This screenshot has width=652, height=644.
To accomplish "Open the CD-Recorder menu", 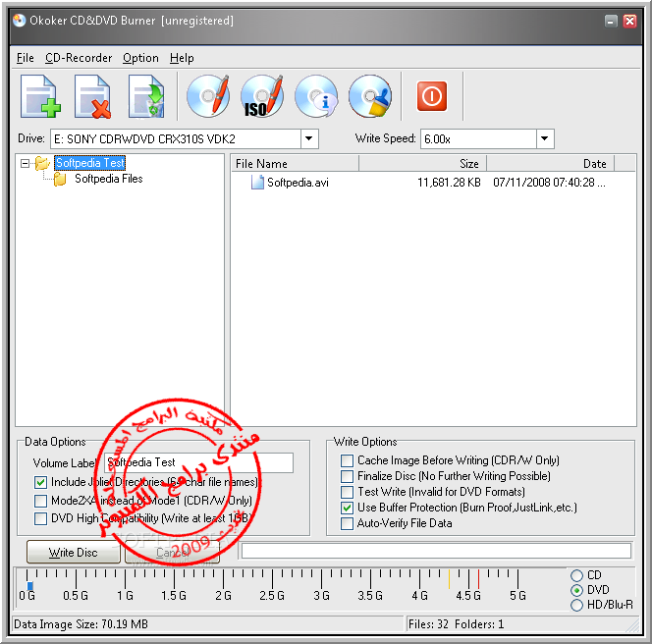I will point(79,58).
